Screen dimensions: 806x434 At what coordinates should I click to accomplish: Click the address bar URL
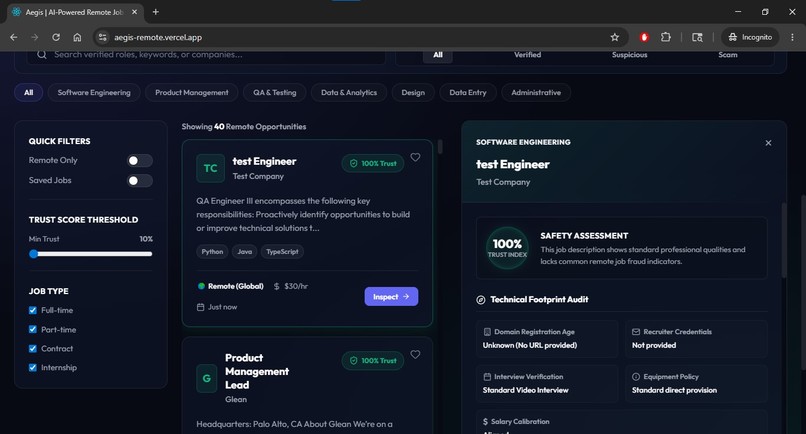click(x=158, y=37)
